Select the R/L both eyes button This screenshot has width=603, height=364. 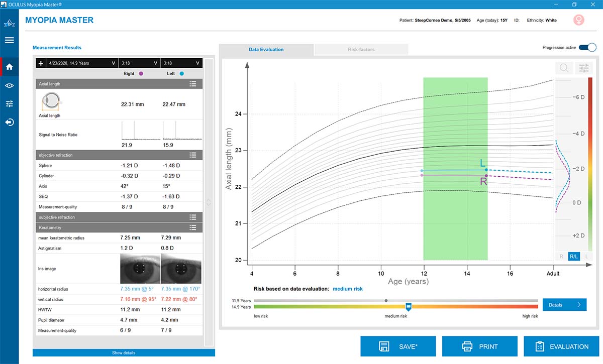tap(574, 257)
